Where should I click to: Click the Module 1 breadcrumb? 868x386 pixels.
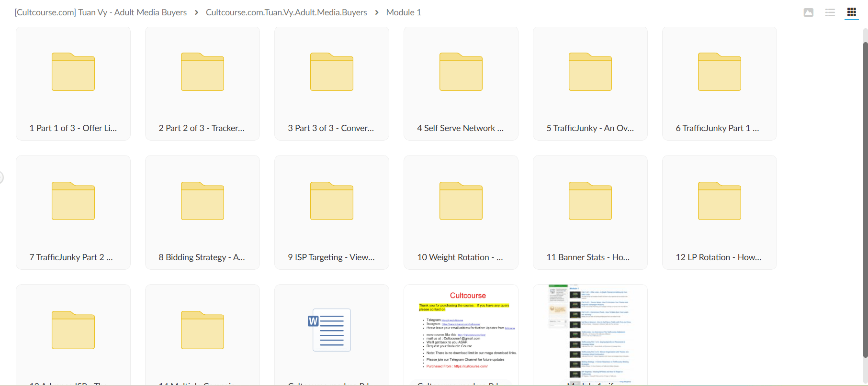404,12
